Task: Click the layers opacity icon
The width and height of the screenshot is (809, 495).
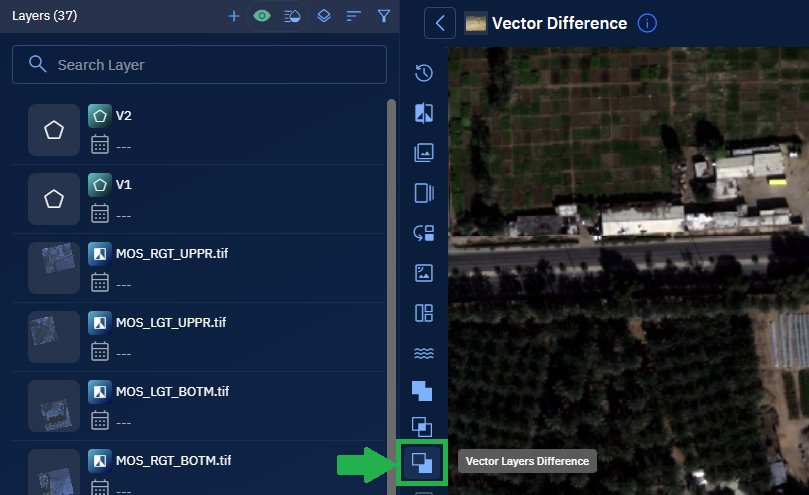Action: 292,16
